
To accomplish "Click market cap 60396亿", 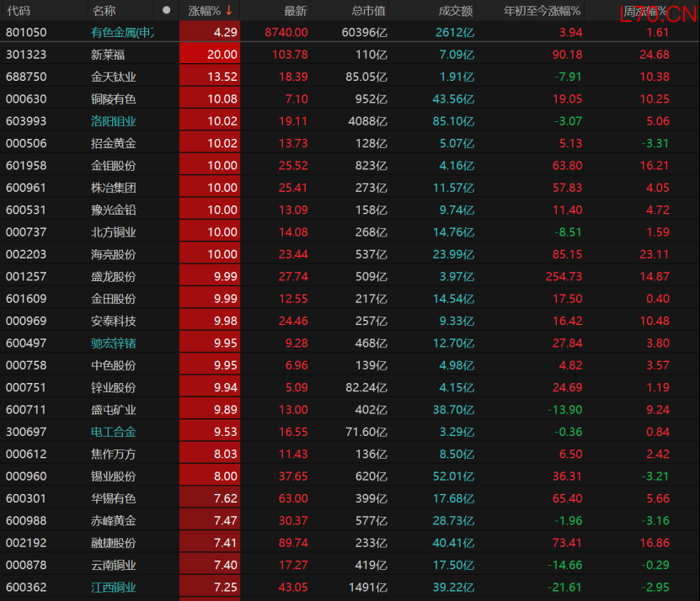I will point(364,32).
